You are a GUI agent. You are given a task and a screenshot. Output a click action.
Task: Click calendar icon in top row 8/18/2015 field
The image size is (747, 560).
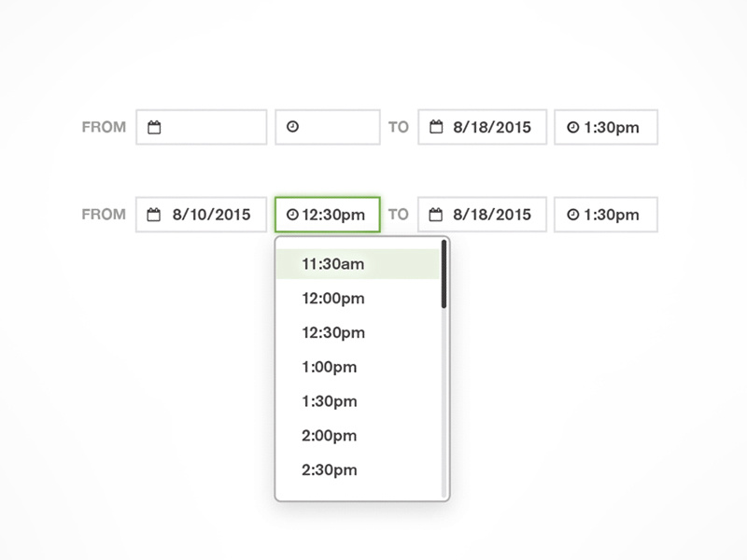click(x=436, y=128)
